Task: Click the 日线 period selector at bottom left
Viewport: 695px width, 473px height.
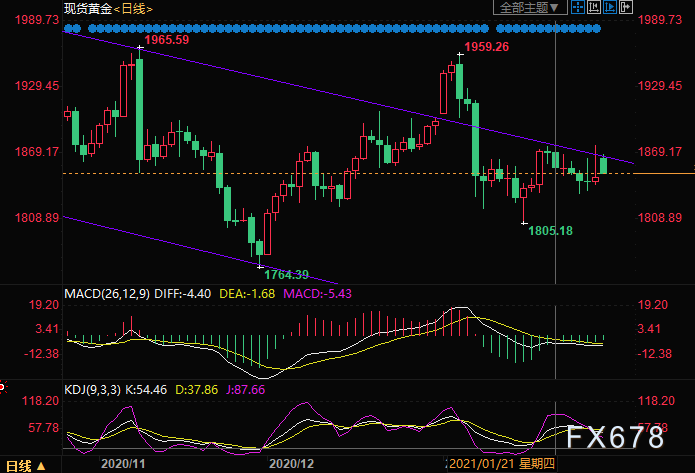Action: click(x=25, y=466)
